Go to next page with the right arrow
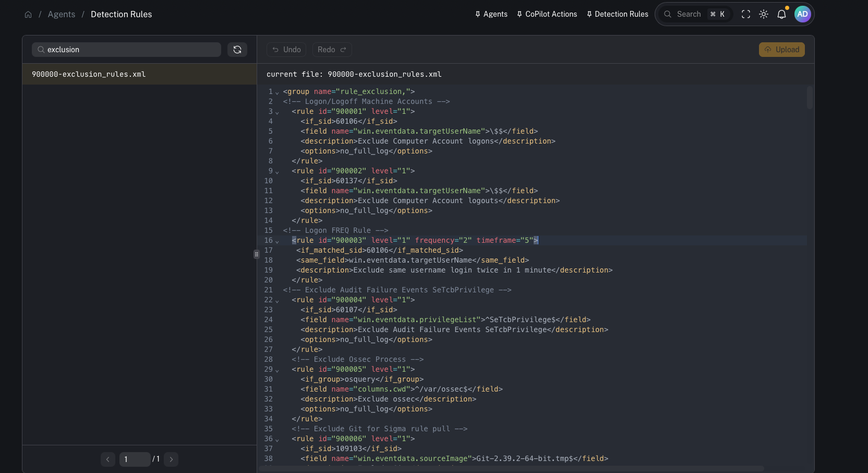This screenshot has height=473, width=868. pyautogui.click(x=171, y=459)
